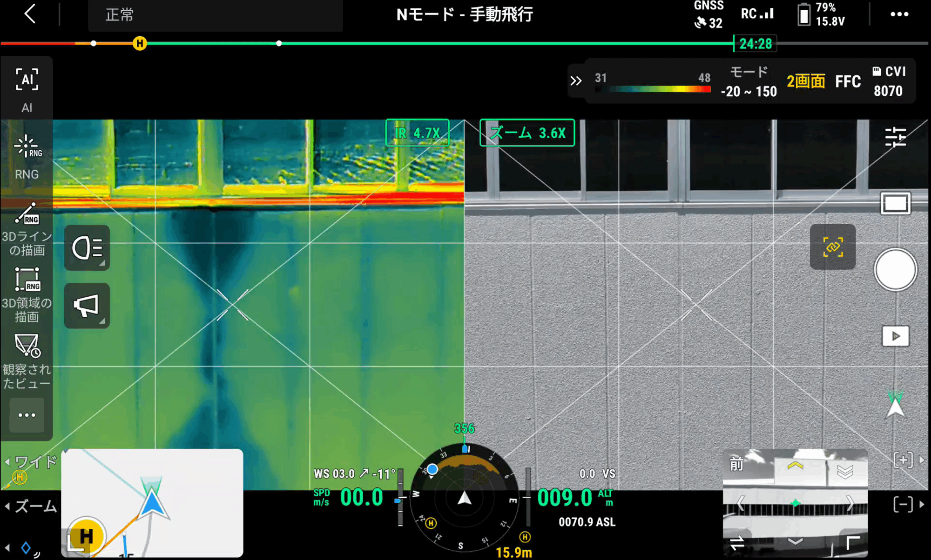This screenshot has height=560, width=931.
Task: Open CVI 8070 storage info
Action: tap(889, 81)
